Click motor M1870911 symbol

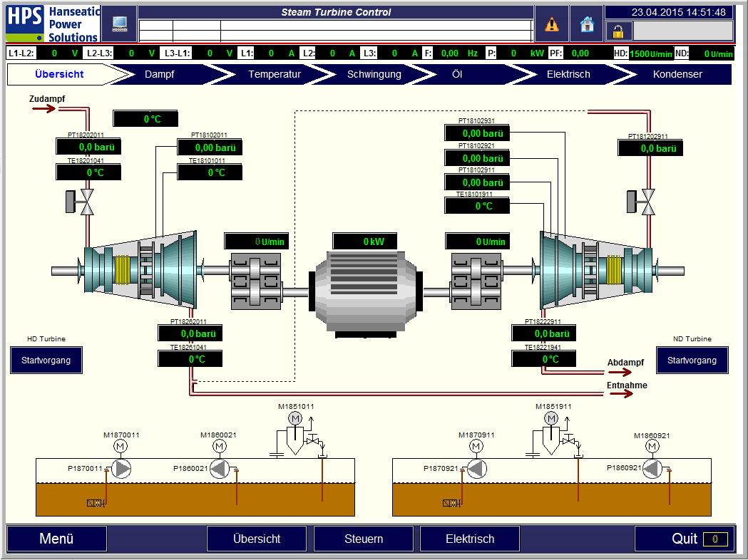476,446
